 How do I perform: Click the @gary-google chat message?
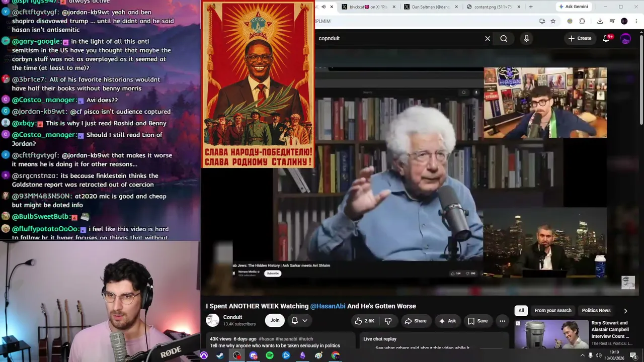click(x=87, y=55)
